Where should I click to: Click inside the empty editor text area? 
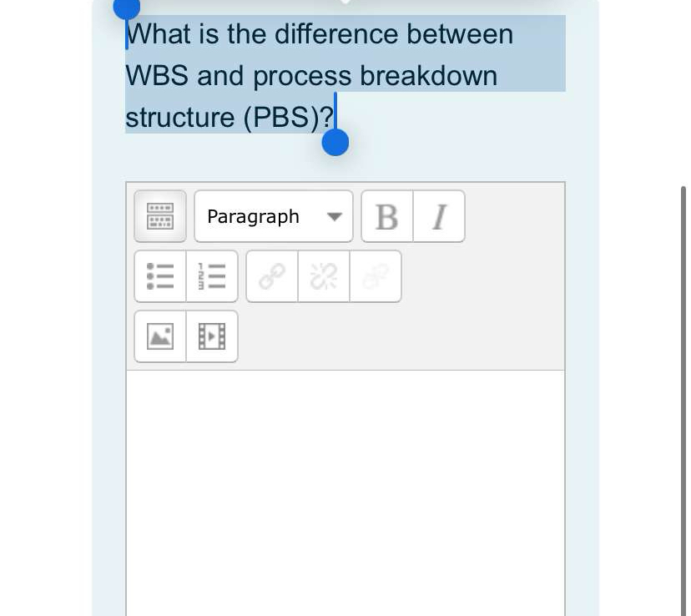point(345,492)
